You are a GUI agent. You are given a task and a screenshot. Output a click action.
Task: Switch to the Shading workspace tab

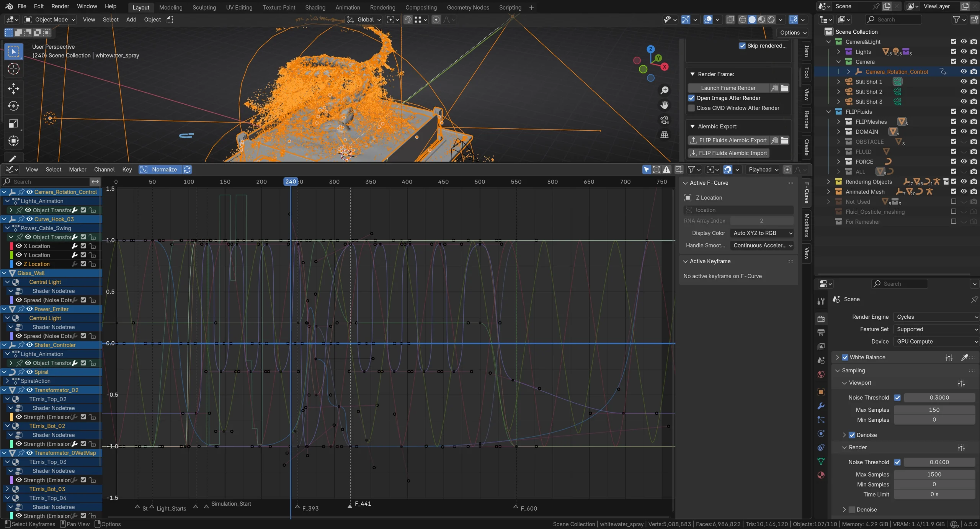tap(315, 7)
